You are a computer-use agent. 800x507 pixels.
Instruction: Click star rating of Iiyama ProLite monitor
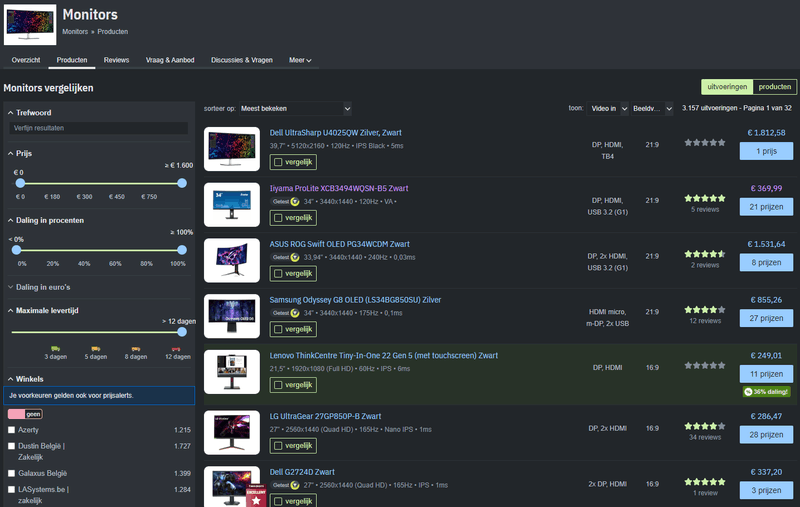point(705,198)
